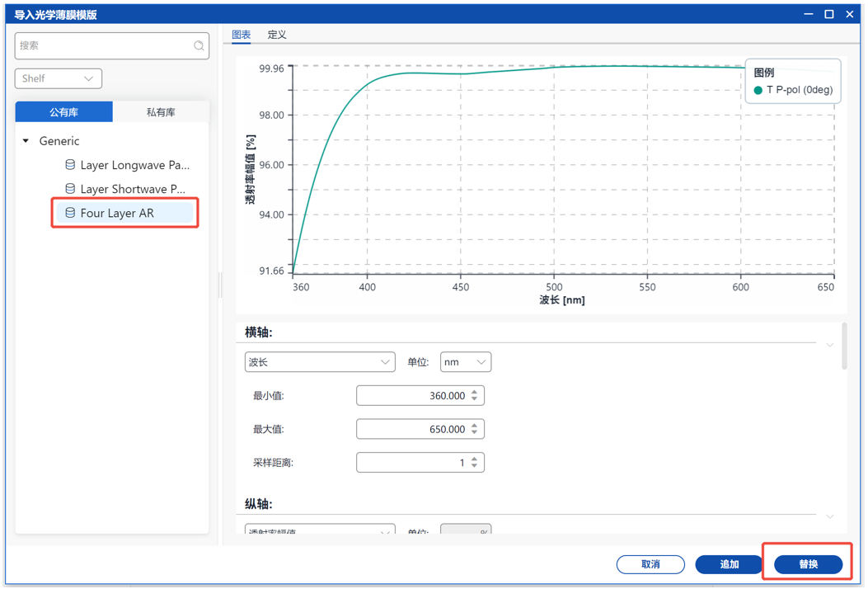The width and height of the screenshot is (868, 589).
Task: Open the Shelf dropdown
Action: point(59,78)
